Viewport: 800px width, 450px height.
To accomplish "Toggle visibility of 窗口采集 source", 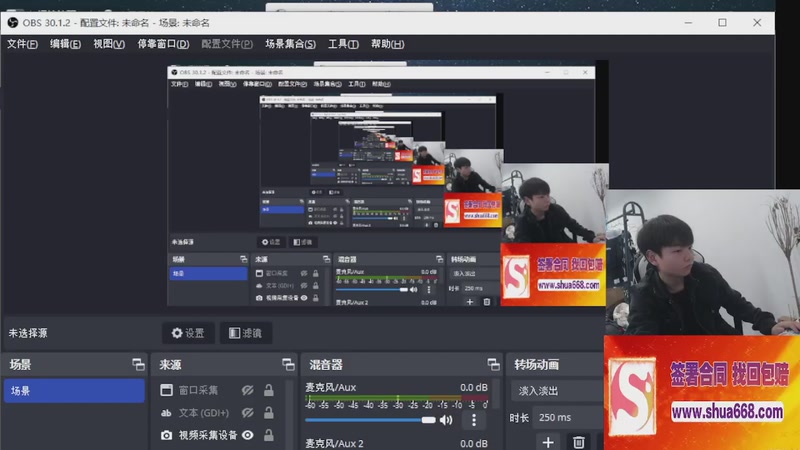I will click(x=248, y=390).
